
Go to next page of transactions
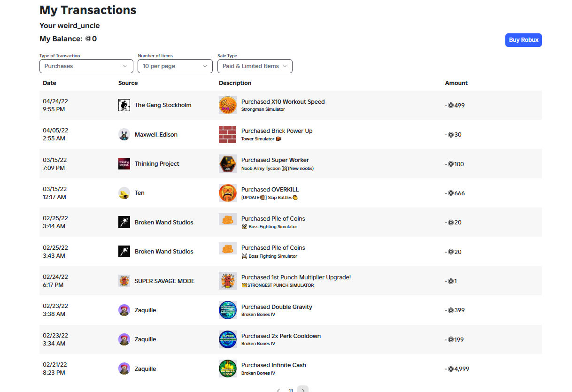coord(303,390)
